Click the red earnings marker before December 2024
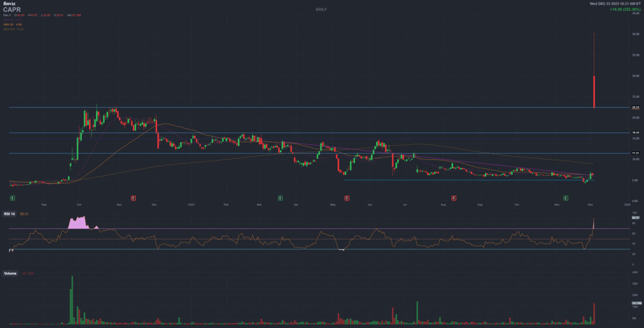644x328 pixels. pos(133,198)
